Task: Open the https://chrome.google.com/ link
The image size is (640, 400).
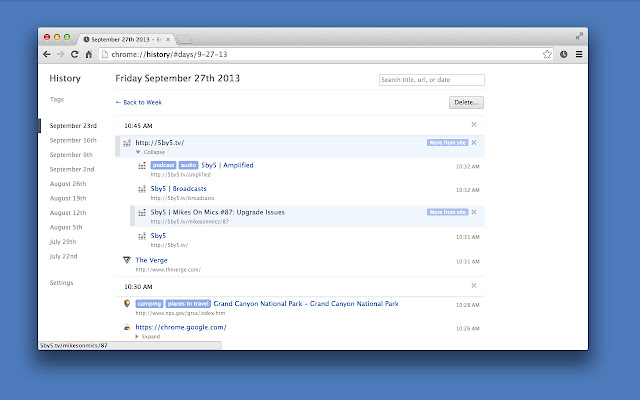Action: [181, 327]
